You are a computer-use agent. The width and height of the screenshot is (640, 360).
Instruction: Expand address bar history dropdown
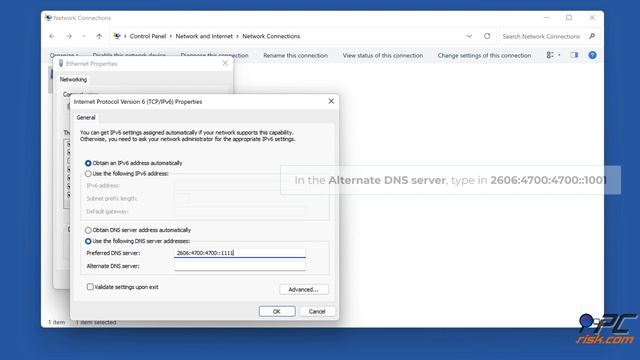pos(469,36)
